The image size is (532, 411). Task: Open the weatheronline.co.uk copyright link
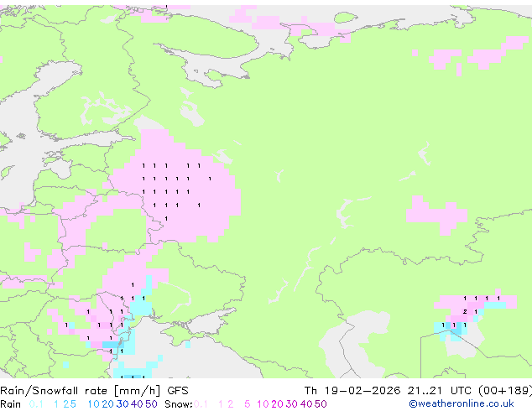[462, 404]
